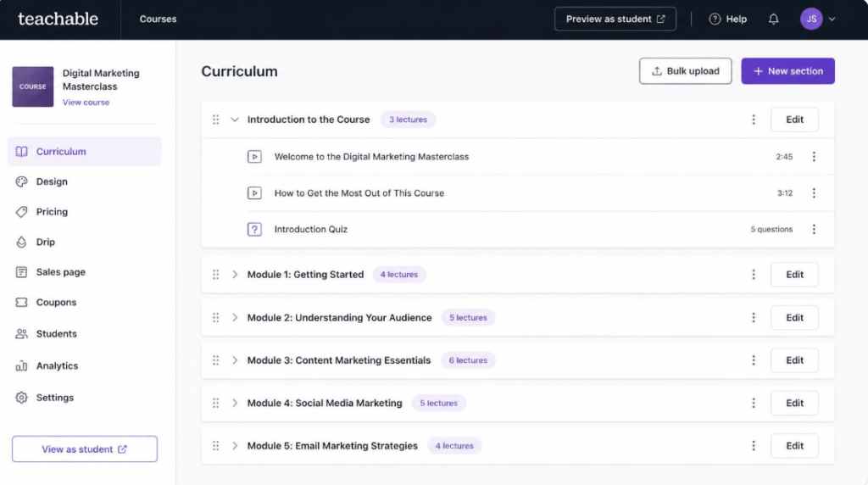Click the Help question mark icon
This screenshot has height=485, width=868.
point(715,19)
